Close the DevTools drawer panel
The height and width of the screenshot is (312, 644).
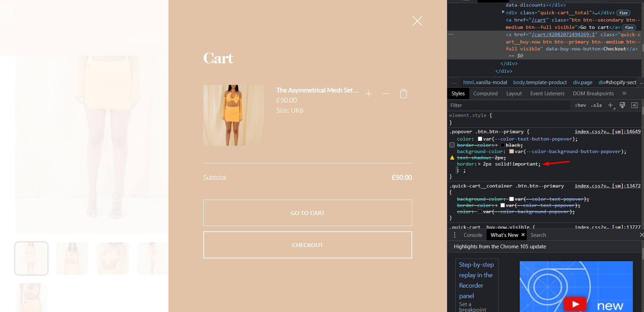click(641, 235)
